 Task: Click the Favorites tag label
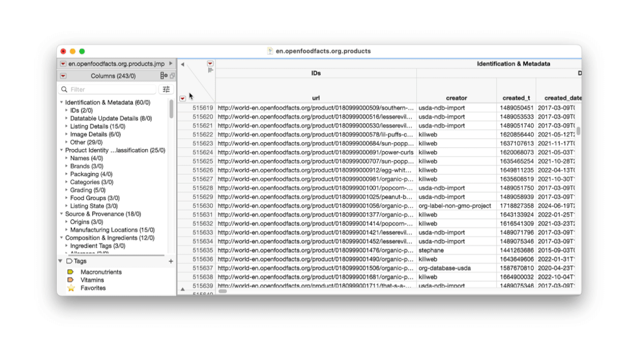pyautogui.click(x=93, y=288)
